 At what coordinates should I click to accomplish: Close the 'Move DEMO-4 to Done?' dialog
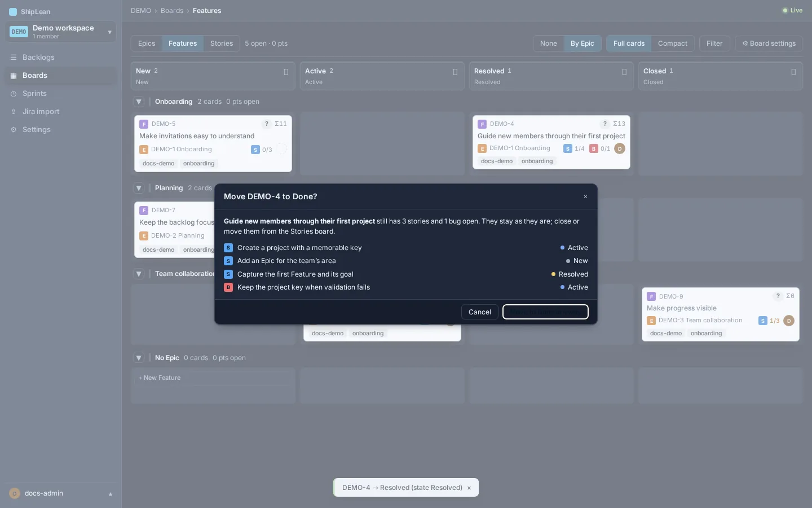(x=585, y=196)
